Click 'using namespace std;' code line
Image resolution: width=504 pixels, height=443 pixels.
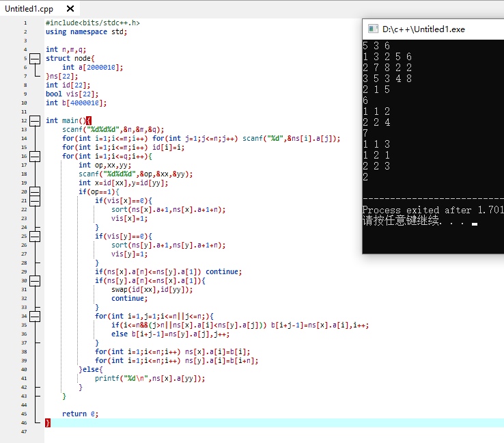pyautogui.click(x=86, y=32)
